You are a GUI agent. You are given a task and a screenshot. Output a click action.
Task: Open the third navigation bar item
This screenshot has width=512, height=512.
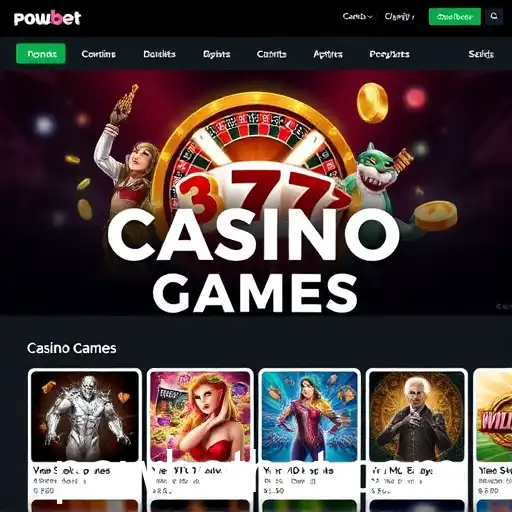click(x=159, y=54)
